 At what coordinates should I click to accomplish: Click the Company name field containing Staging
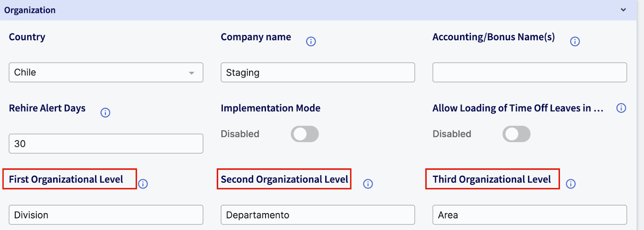pos(318,73)
